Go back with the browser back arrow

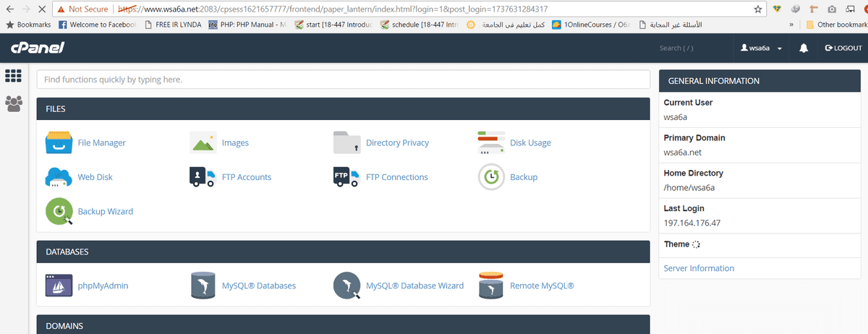9,9
